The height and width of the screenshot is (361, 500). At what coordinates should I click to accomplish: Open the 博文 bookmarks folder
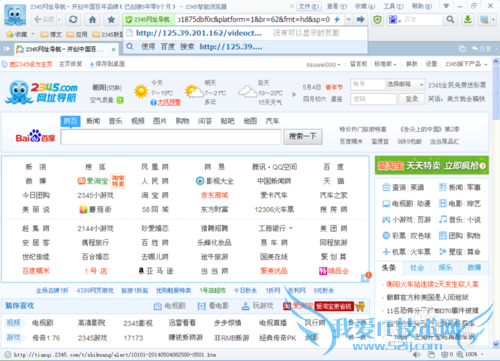[x=51, y=34]
